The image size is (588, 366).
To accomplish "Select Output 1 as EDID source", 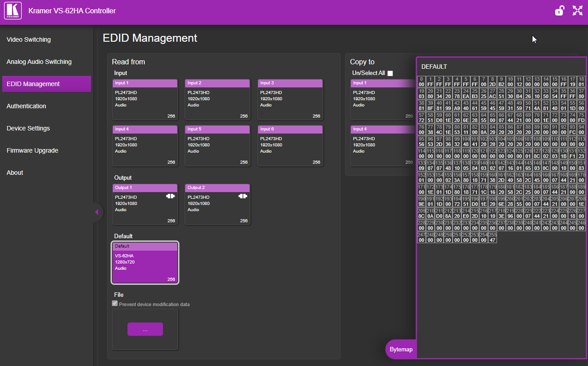I will pyautogui.click(x=145, y=204).
